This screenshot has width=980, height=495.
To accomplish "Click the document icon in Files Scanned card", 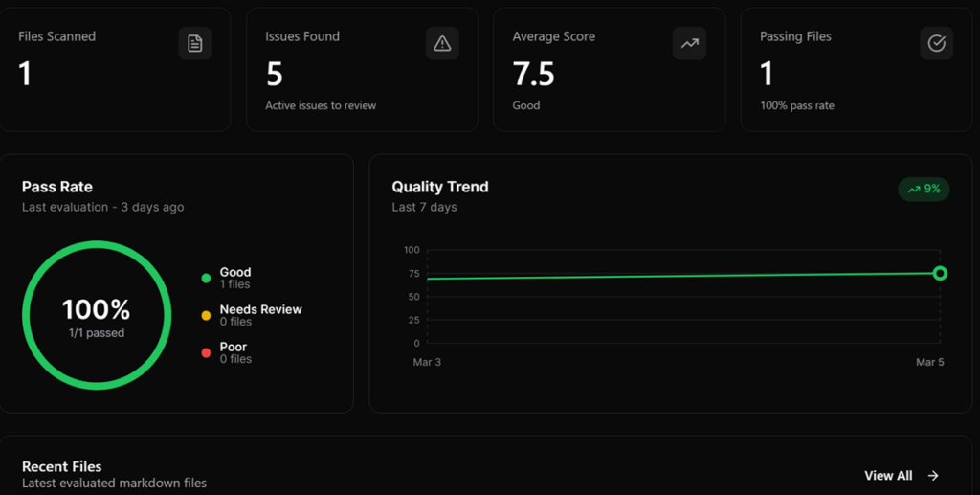I will point(195,43).
